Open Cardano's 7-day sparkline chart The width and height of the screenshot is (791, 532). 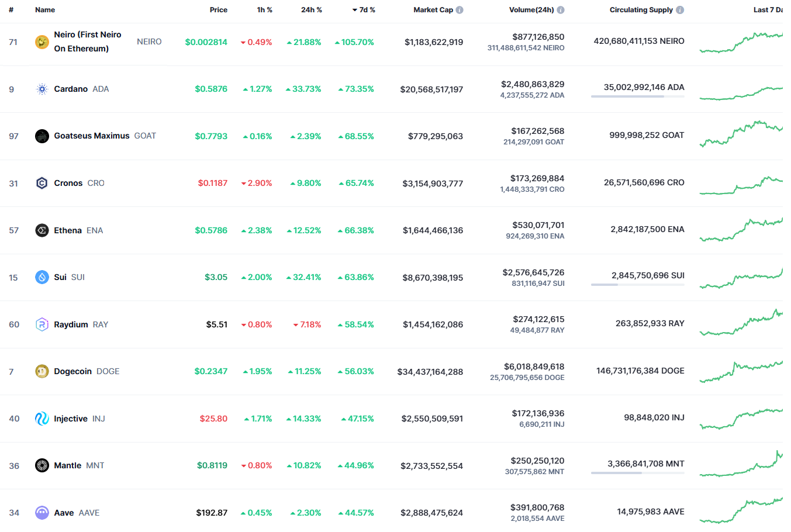point(741,94)
